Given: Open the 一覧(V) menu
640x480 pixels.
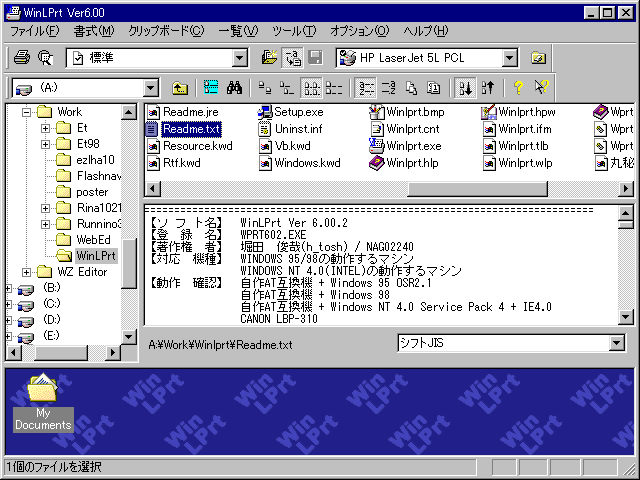Looking at the screenshot, I should click(x=238, y=31).
